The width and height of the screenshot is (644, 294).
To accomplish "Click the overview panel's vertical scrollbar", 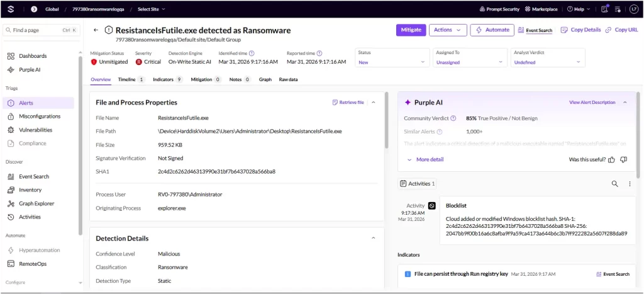I will tap(387, 120).
